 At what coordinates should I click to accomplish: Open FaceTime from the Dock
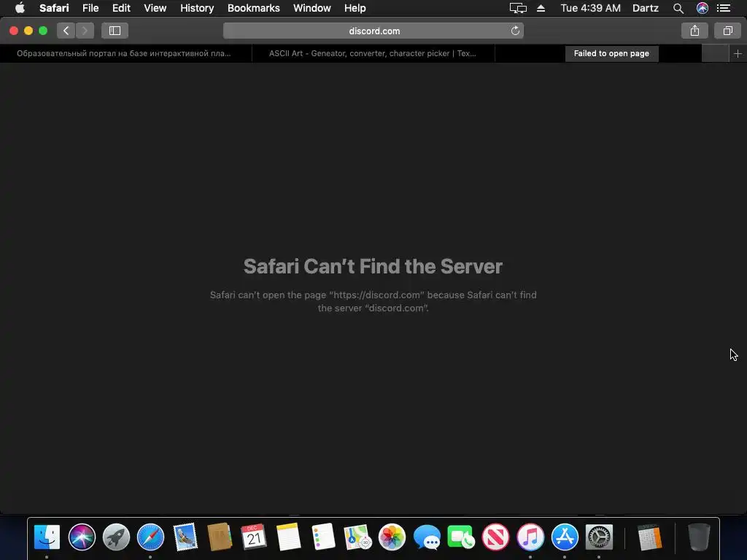(461, 537)
